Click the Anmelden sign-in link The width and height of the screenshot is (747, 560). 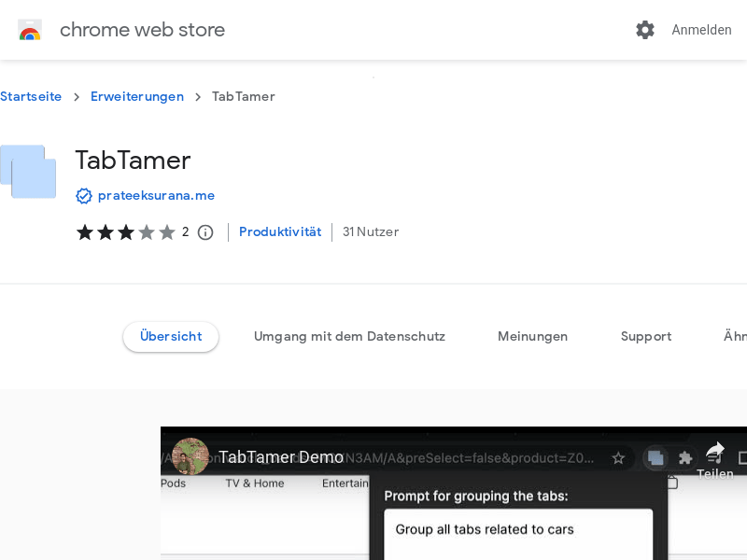click(701, 30)
